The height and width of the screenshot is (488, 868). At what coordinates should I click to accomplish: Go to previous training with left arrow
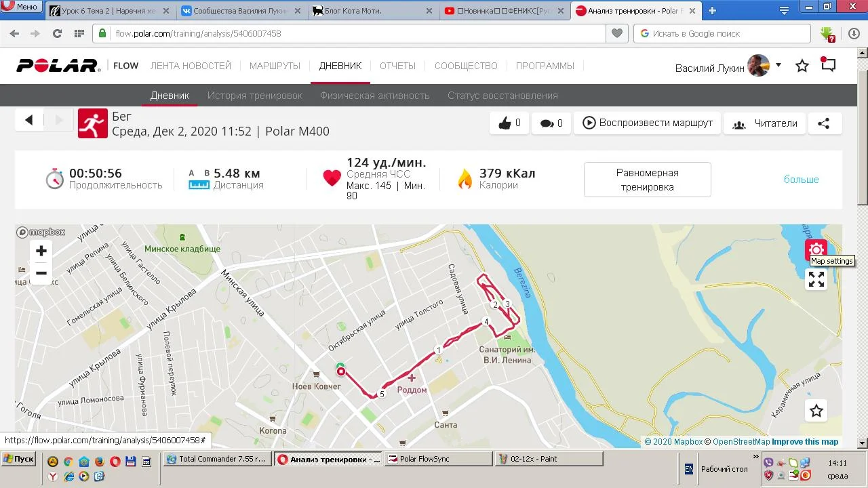tap(29, 120)
